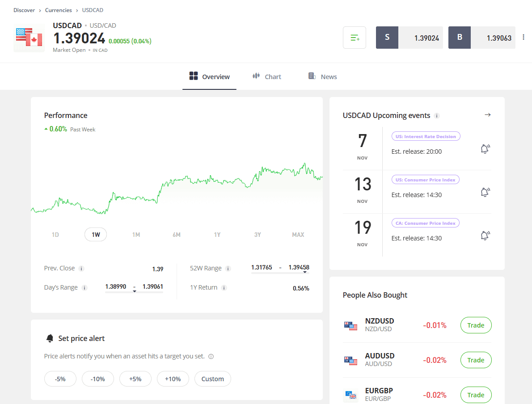The width and height of the screenshot is (532, 404).
Task: Show info for Upcoming events
Action: tap(437, 116)
